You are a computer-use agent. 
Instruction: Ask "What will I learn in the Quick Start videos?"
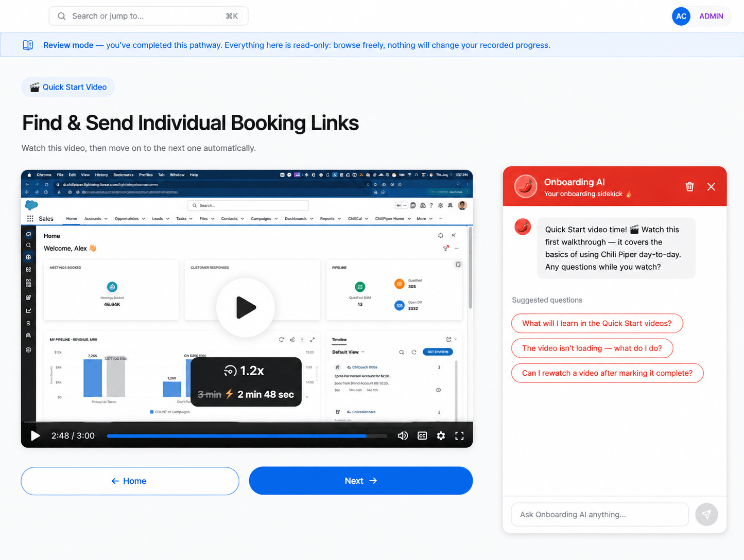pyautogui.click(x=597, y=323)
